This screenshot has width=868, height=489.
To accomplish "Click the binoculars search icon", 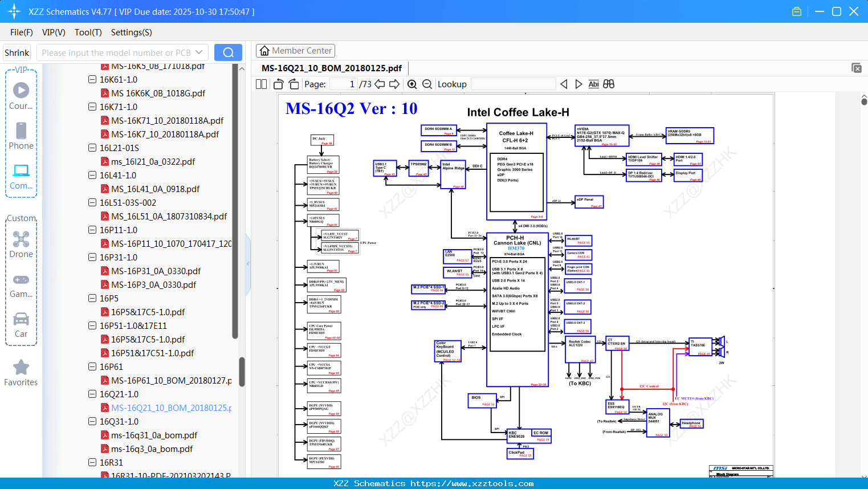I will click(x=609, y=84).
